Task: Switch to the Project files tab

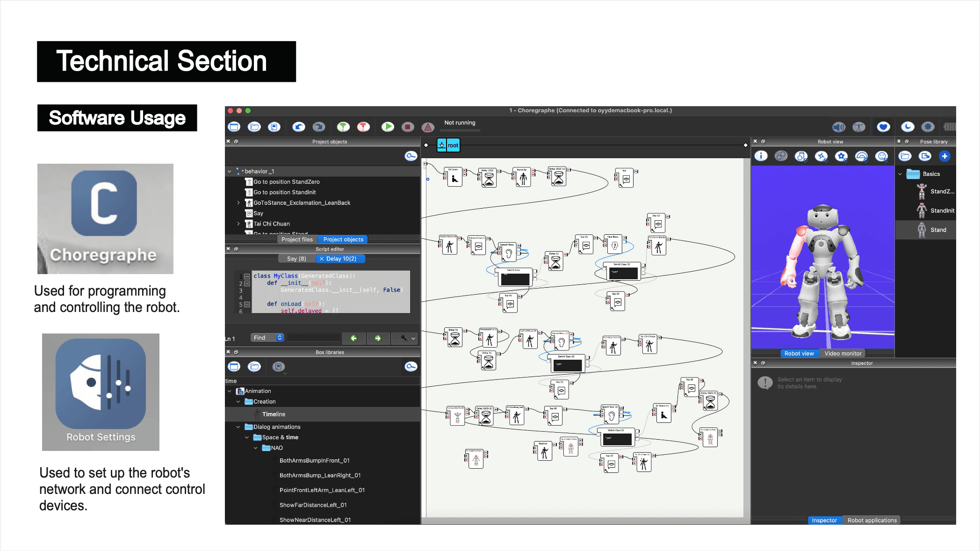Action: [x=297, y=239]
